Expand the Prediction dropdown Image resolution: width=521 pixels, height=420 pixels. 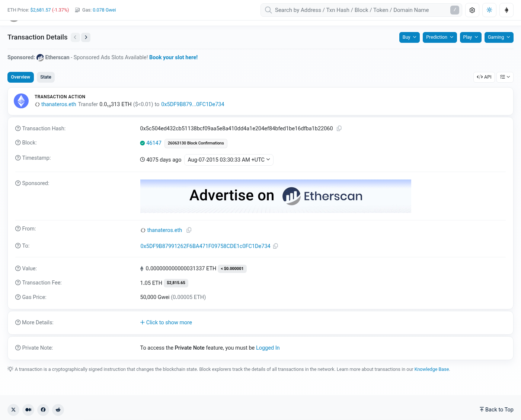point(440,37)
